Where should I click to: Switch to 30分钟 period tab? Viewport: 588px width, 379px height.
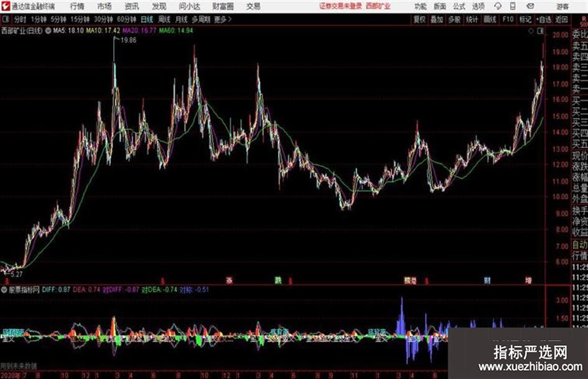click(103, 19)
